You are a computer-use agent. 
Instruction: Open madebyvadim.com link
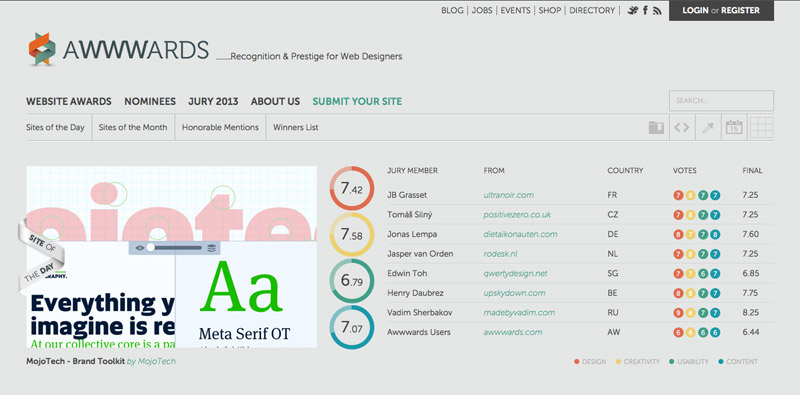pos(519,313)
